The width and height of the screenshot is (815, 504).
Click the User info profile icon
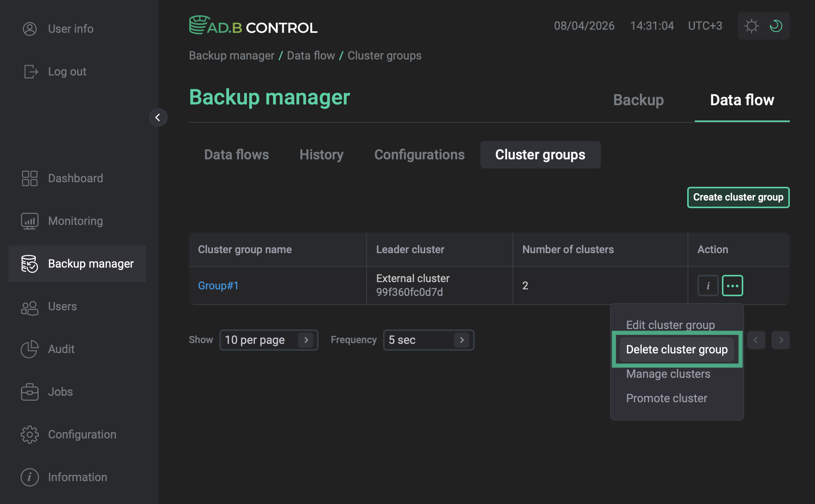click(30, 29)
